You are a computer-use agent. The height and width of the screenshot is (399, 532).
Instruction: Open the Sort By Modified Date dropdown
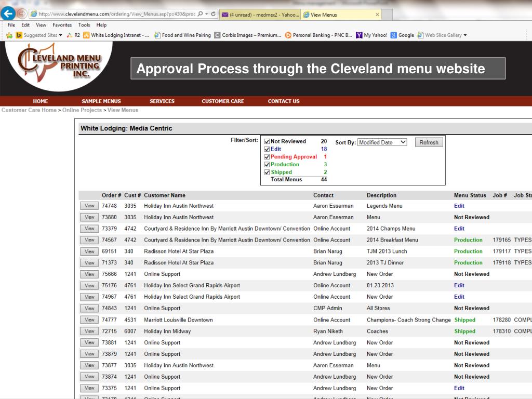(x=382, y=142)
